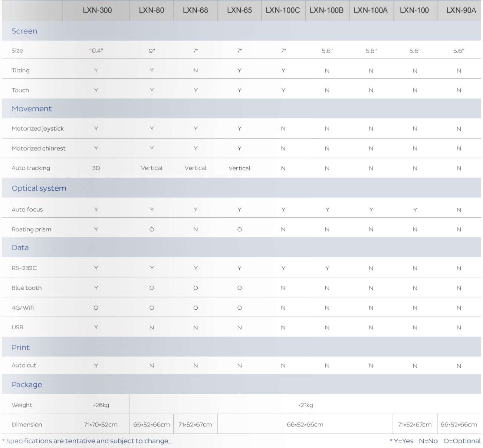Click the Movement section heading
The image size is (483, 448).
click(x=32, y=109)
